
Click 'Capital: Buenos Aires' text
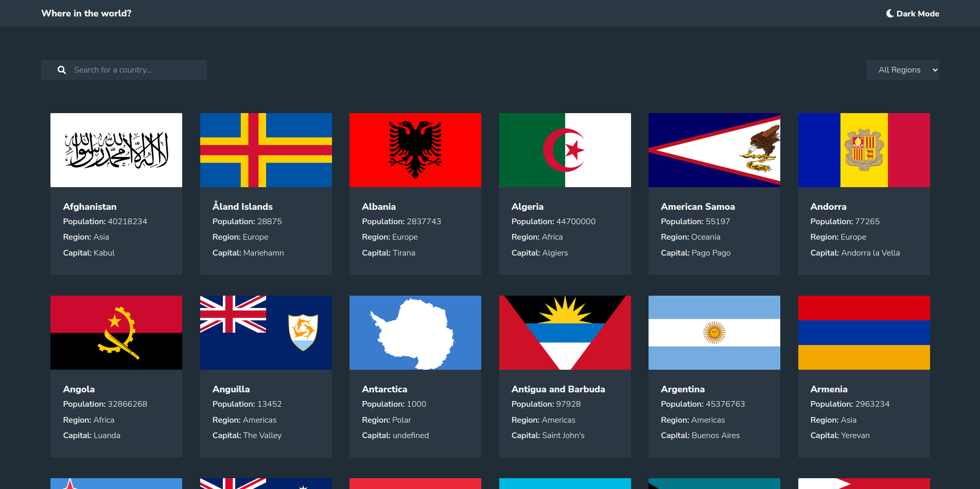tap(701, 436)
